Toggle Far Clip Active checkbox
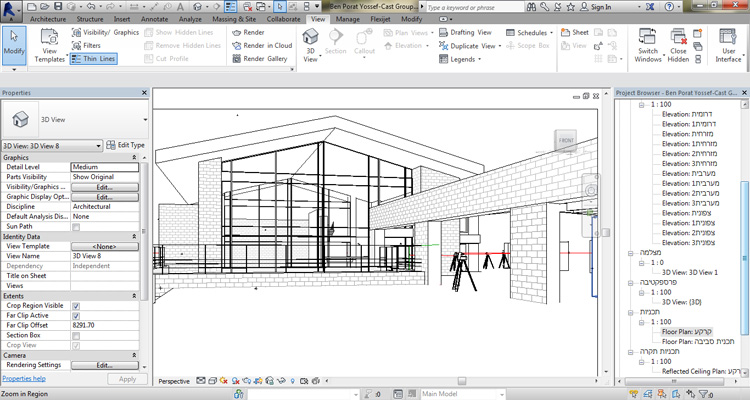This screenshot has height=400, width=750. point(76,316)
